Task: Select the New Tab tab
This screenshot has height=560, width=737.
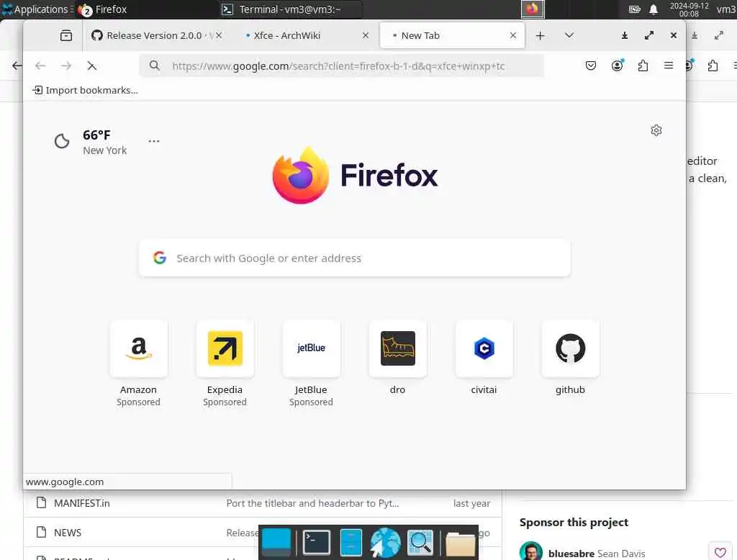Action: [452, 35]
